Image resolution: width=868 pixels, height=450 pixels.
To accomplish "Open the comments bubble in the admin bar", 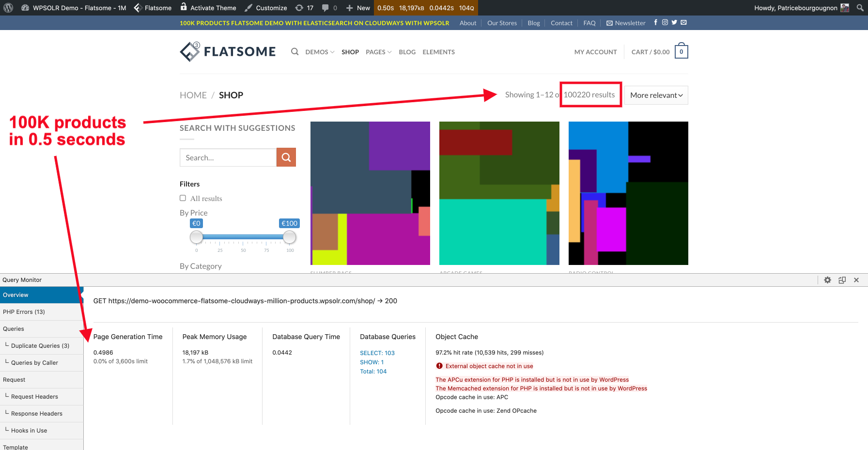I will click(329, 8).
